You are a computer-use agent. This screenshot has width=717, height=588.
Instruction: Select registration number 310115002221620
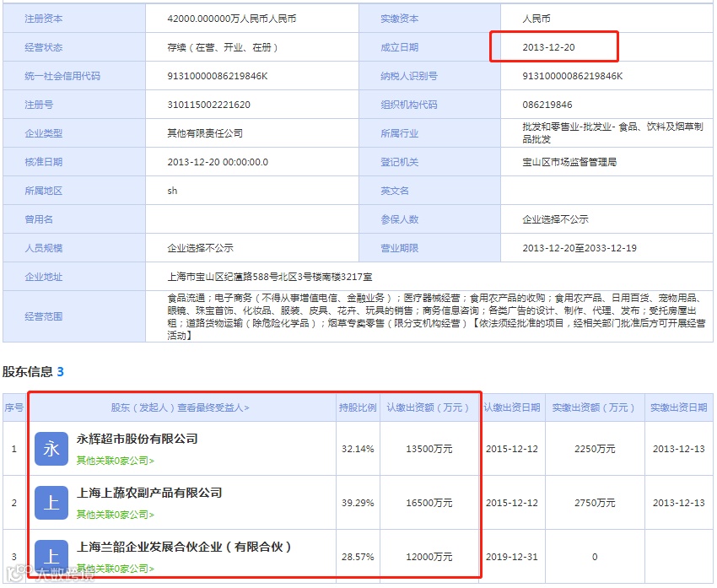click(x=208, y=105)
